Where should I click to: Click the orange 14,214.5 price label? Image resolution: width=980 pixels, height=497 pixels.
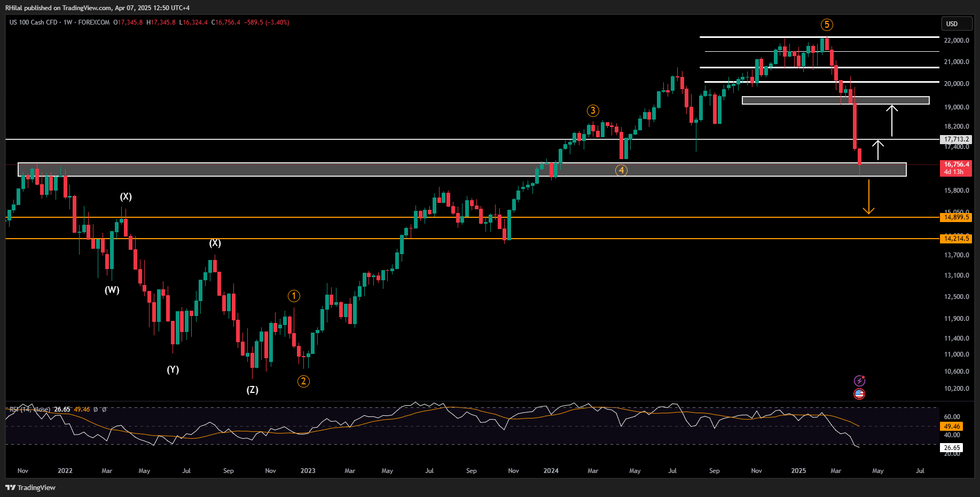click(x=956, y=239)
